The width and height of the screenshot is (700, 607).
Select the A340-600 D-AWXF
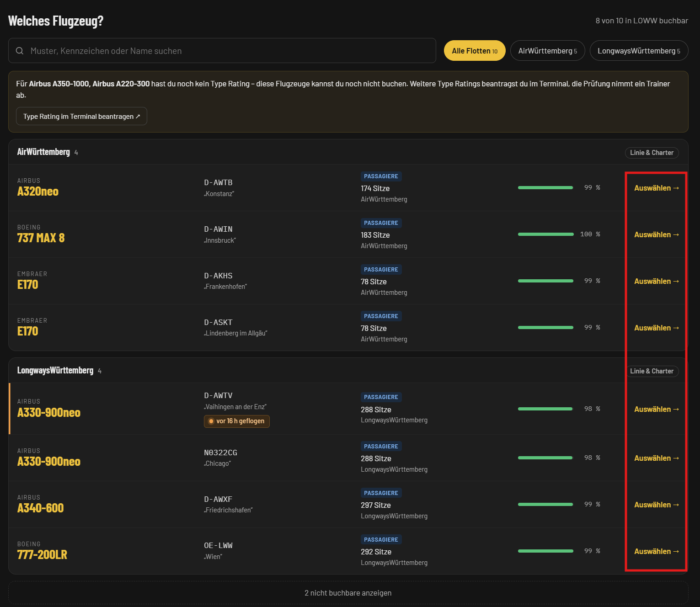(657, 505)
